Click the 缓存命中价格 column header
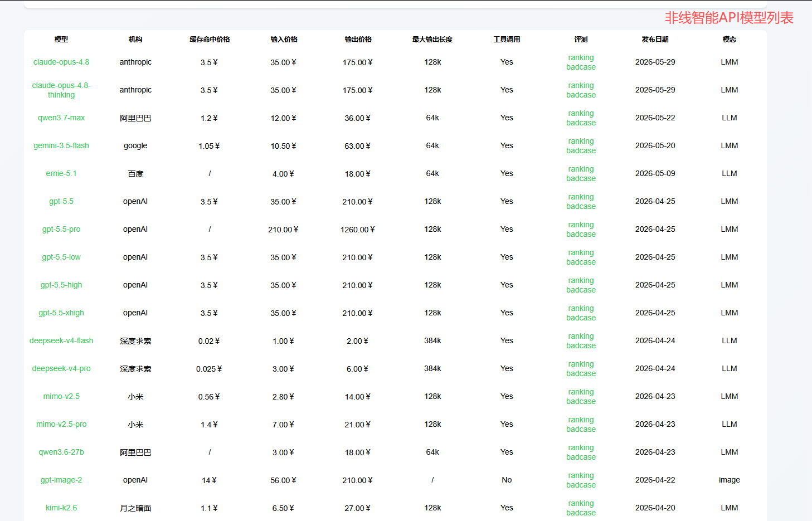 pyautogui.click(x=210, y=40)
